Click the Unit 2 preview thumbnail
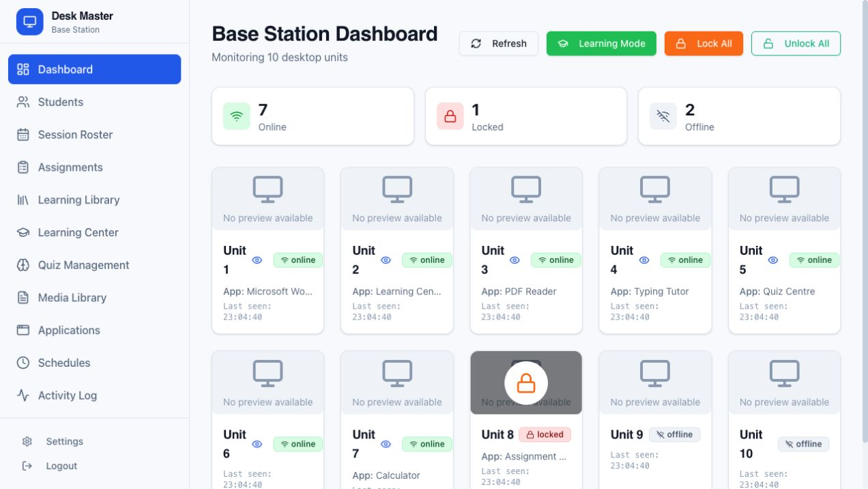The image size is (868, 489). point(397,199)
